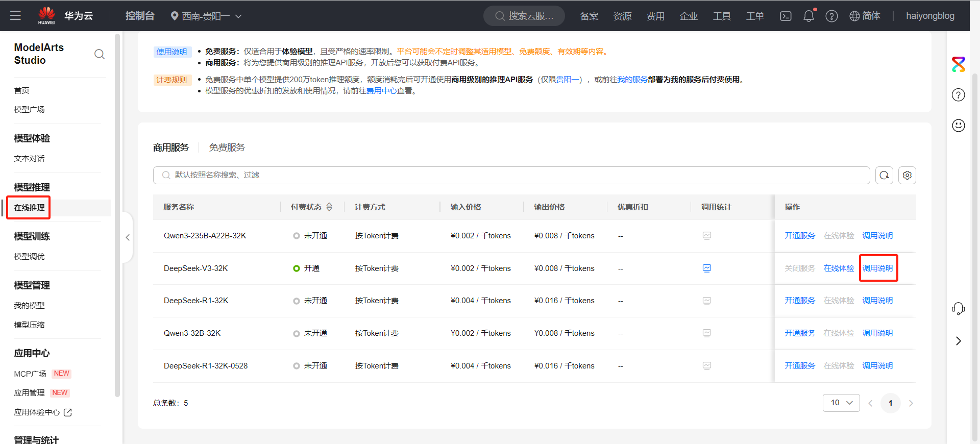This screenshot has width=980, height=444.
Task: Click 调用说明 for DeepSeek-R1-32K
Action: (878, 301)
